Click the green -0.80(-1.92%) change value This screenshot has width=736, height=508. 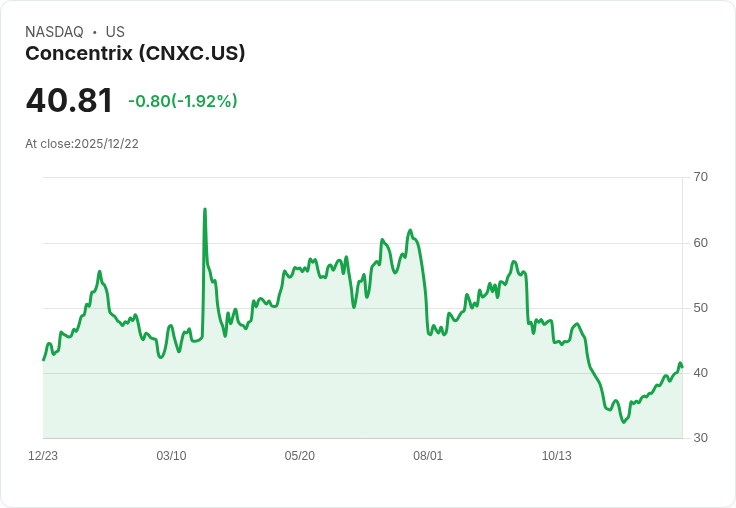[183, 101]
